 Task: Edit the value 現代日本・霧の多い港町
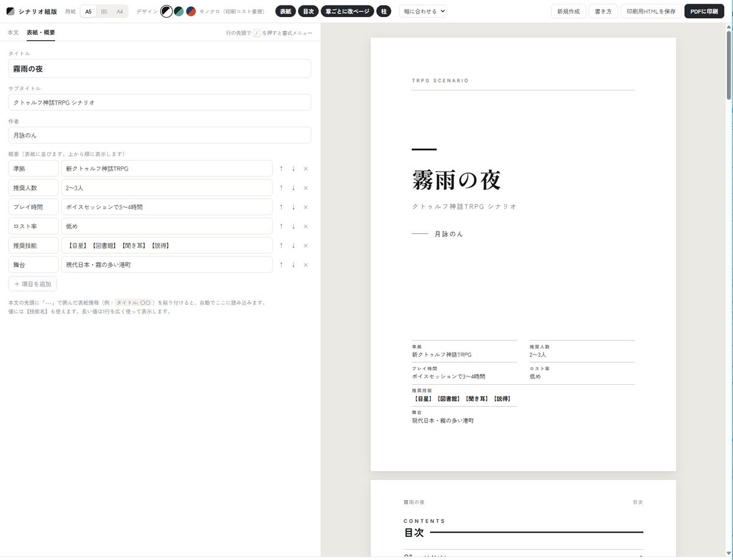167,264
